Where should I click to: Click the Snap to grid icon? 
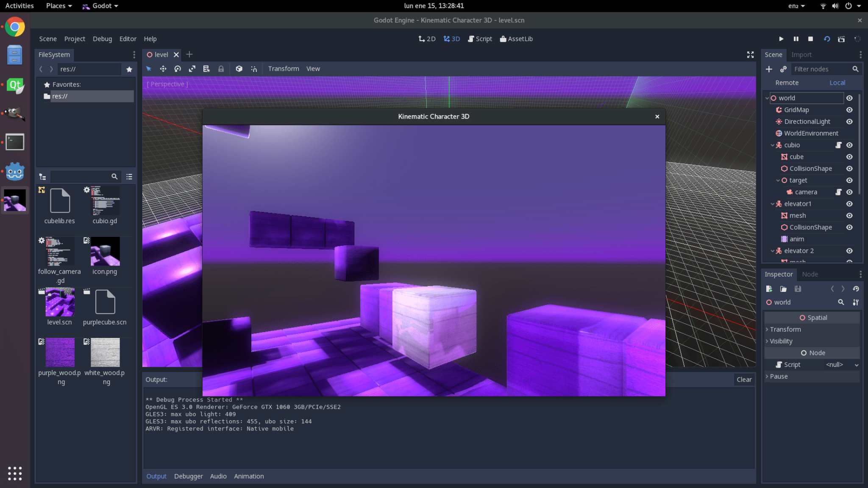click(x=253, y=69)
